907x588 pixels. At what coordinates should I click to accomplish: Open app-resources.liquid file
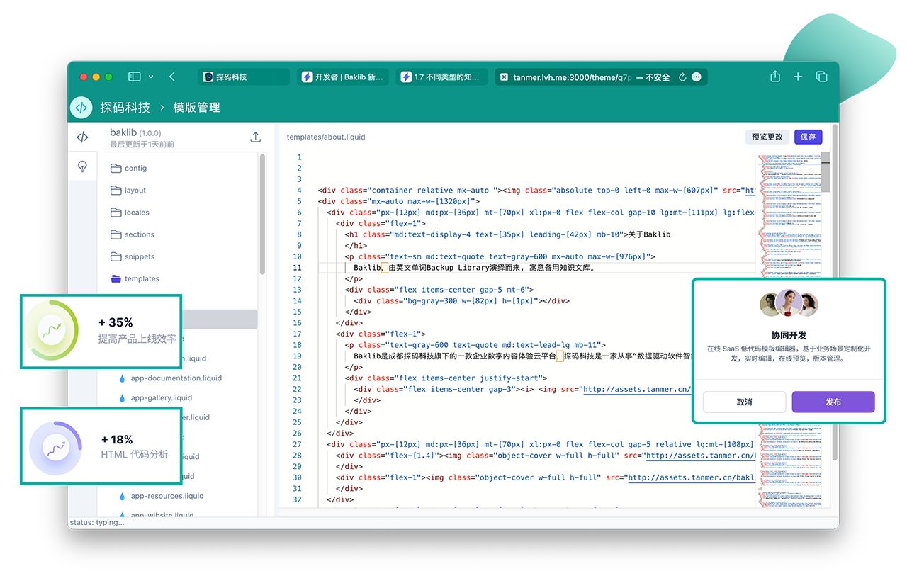(167, 496)
